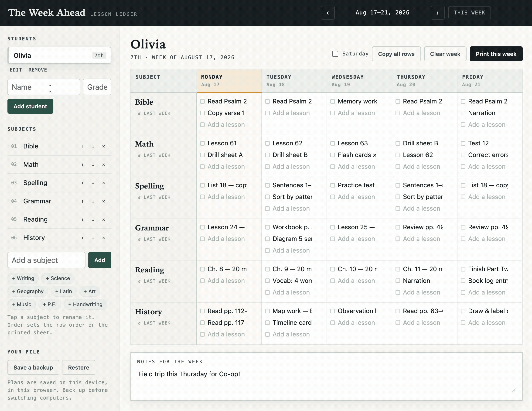Move Grammar subject down

93,201
